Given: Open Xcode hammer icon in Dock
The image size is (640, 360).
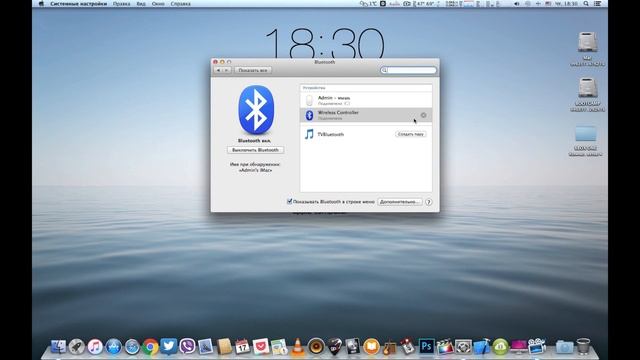Looking at the screenshot, I should point(482,347).
